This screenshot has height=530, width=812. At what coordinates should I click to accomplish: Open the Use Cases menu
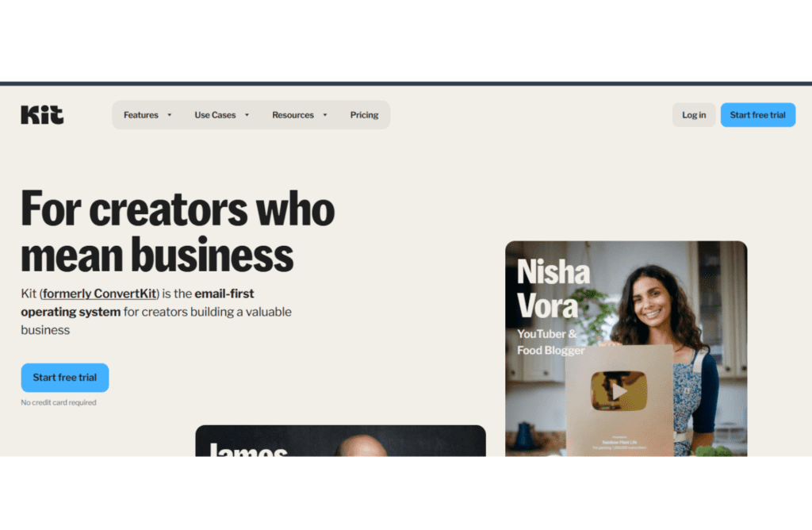pos(215,115)
